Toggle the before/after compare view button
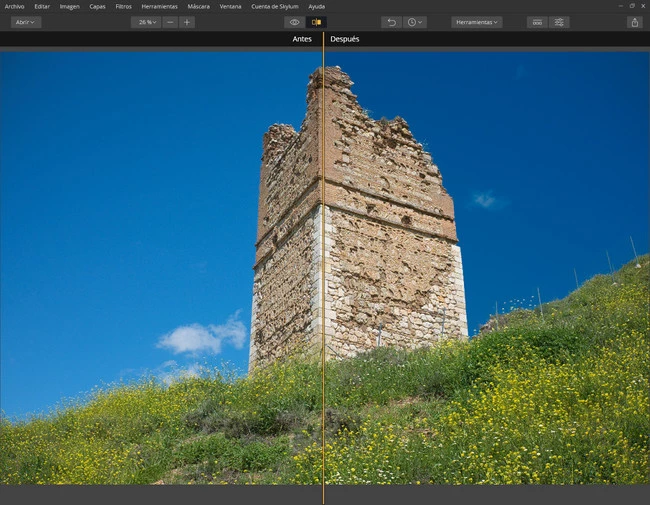This screenshot has width=650, height=505. point(317,22)
